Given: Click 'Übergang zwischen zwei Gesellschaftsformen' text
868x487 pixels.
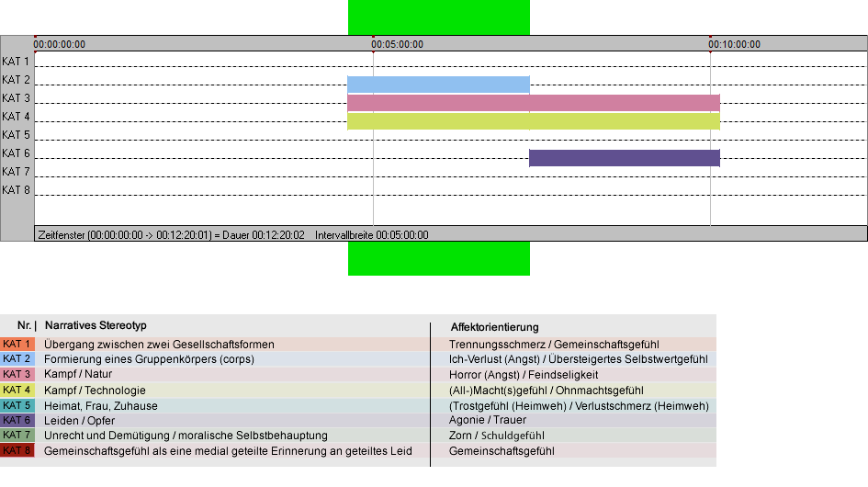Looking at the screenshot, I should pyautogui.click(x=159, y=344).
